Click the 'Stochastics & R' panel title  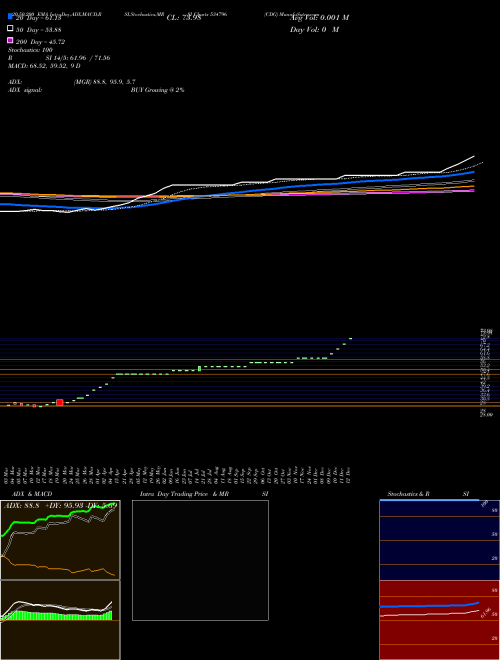409,494
